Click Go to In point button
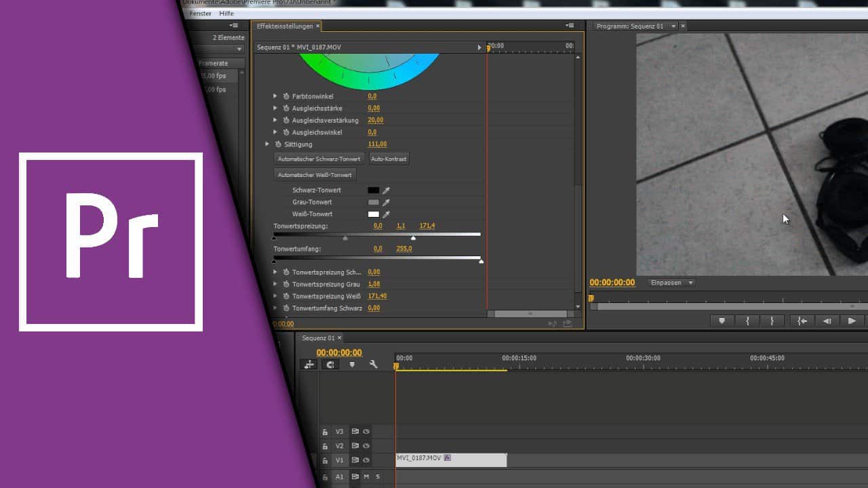The image size is (868, 488). click(802, 321)
